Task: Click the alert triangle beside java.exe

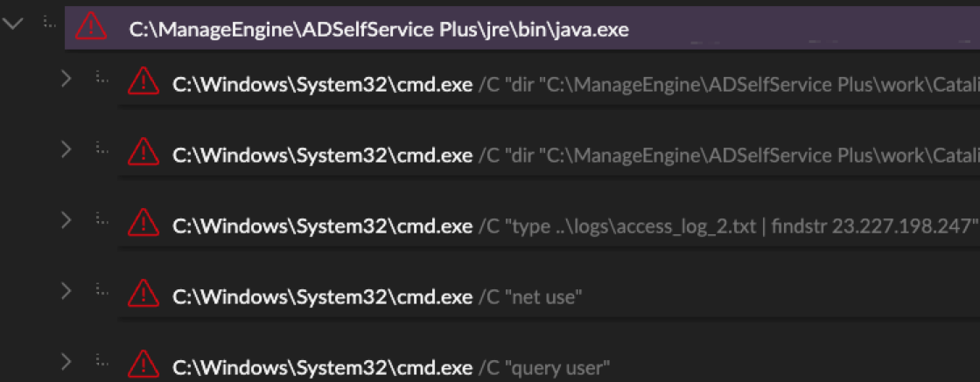Action: point(90,29)
